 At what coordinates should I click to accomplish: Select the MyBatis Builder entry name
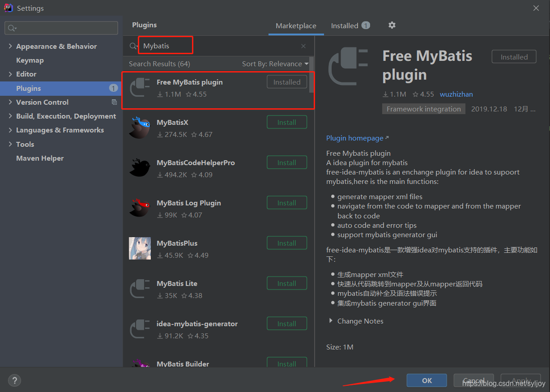(x=183, y=364)
